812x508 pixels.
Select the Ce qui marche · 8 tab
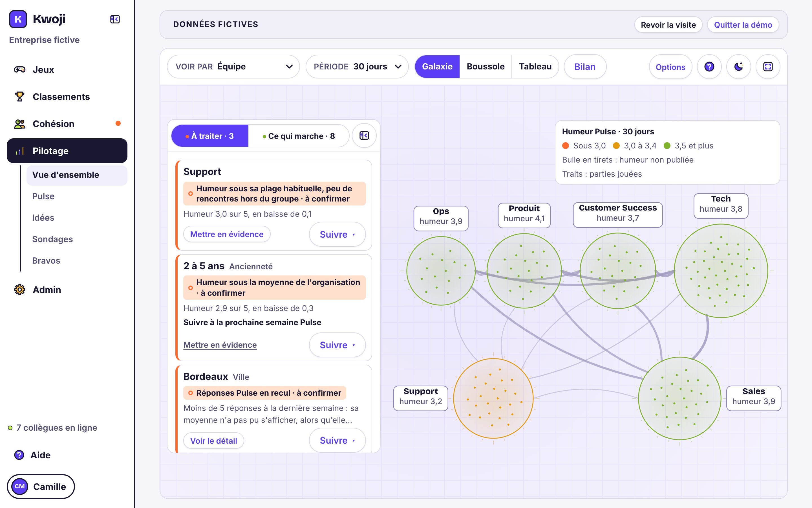(298, 136)
